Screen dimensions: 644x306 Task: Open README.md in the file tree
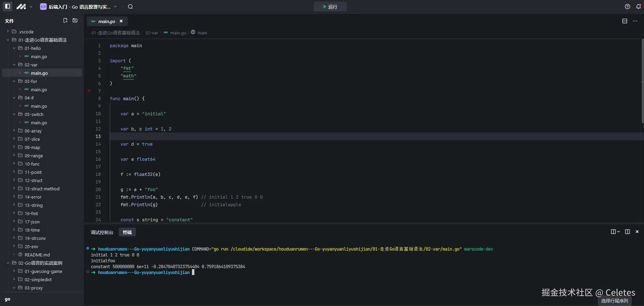[37, 255]
